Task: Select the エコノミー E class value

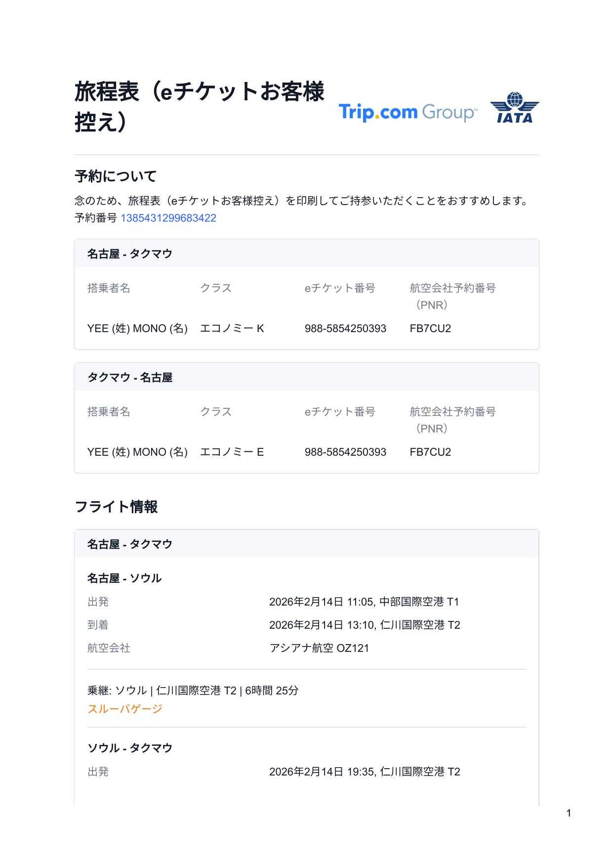Action: click(x=232, y=452)
